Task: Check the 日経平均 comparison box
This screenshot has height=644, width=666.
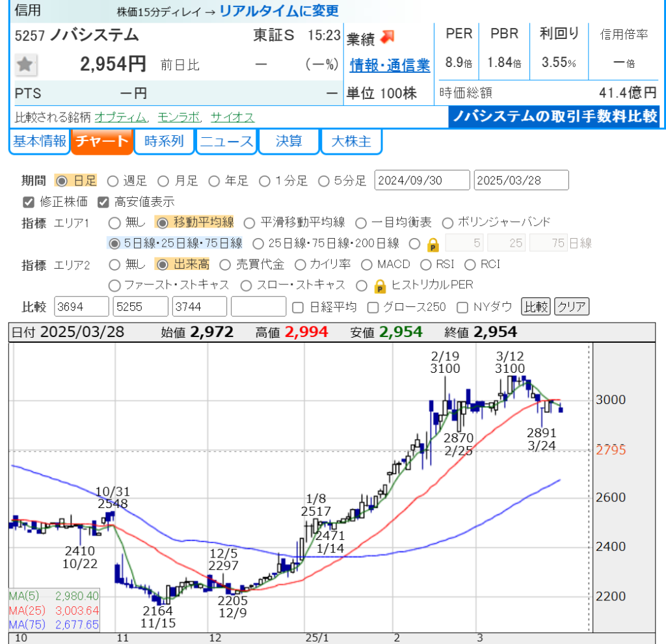Action: [x=298, y=306]
